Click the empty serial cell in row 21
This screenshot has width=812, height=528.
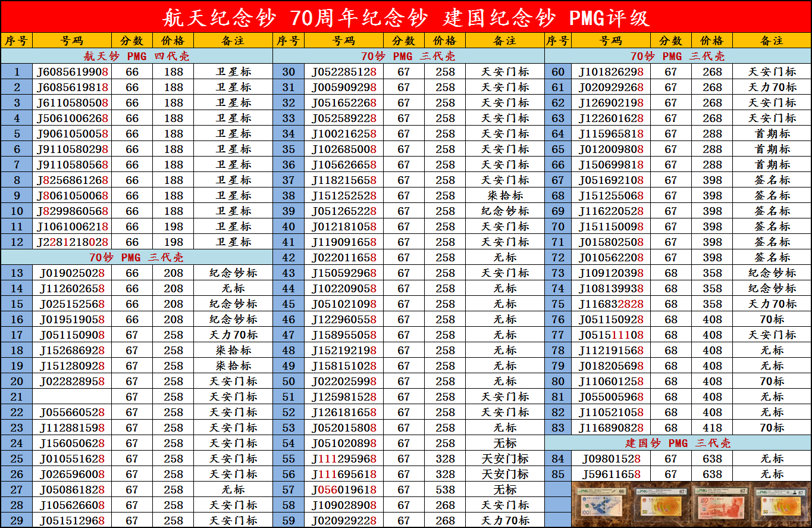tap(72, 396)
